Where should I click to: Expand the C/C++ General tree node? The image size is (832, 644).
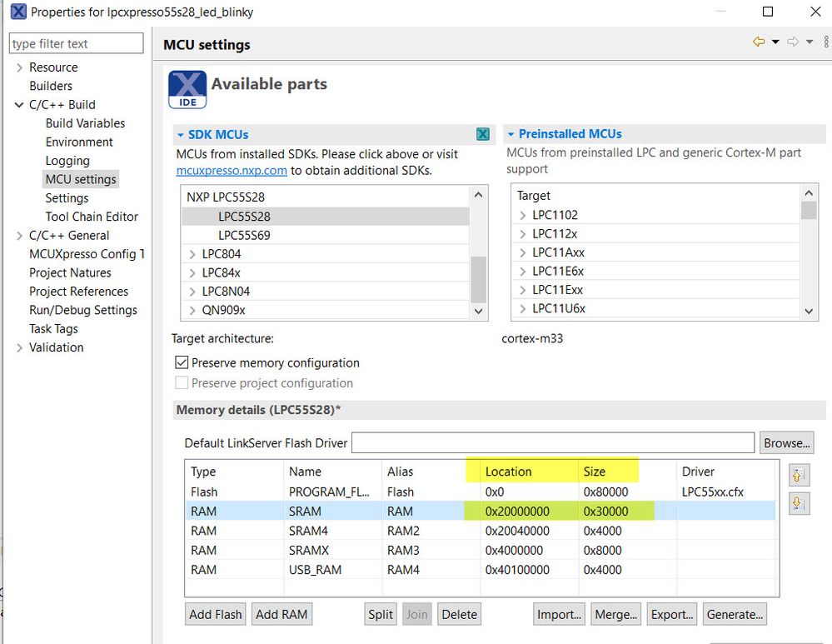pos(19,235)
